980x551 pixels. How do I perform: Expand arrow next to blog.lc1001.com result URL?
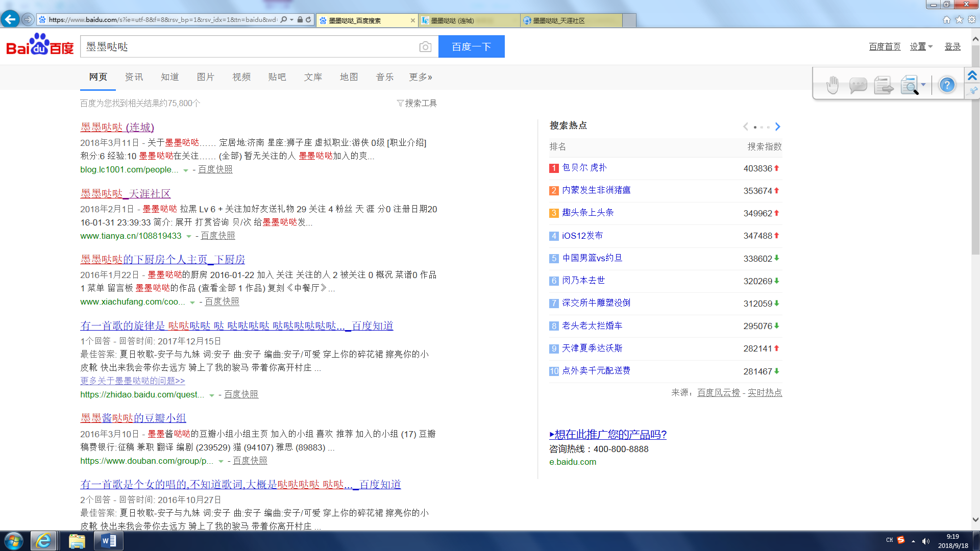(x=186, y=170)
